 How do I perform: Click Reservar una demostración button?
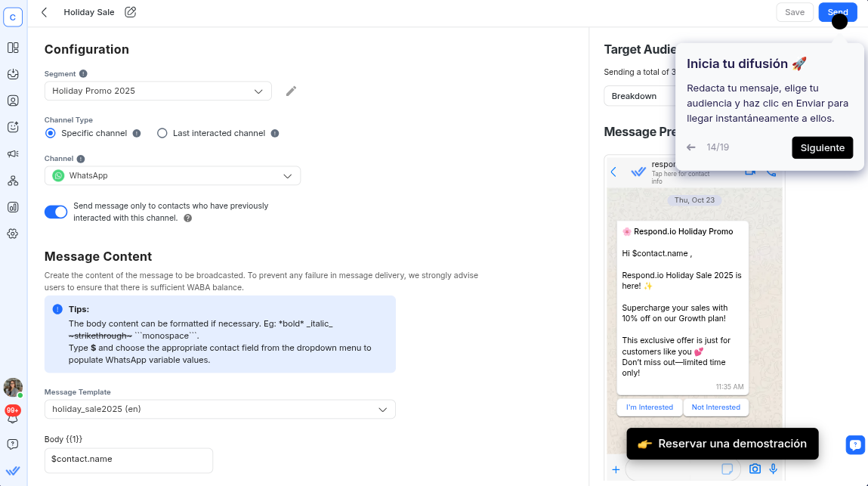pos(722,444)
